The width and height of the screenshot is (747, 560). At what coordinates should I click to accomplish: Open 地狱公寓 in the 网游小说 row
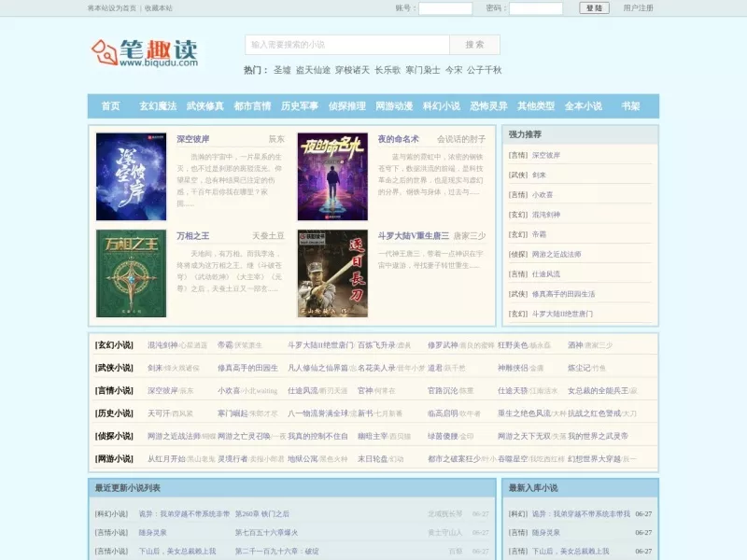(303, 459)
